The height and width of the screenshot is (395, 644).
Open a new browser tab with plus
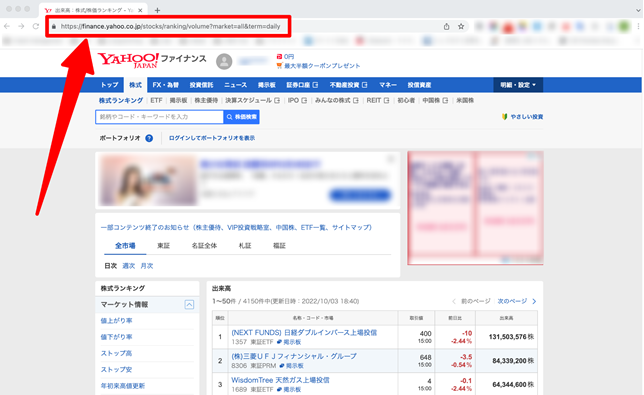pyautogui.click(x=157, y=10)
